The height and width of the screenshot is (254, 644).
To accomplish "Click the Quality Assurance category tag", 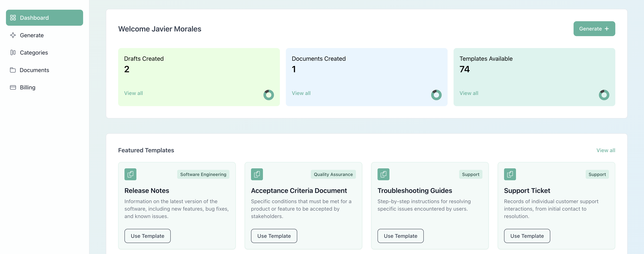I will coord(333,174).
